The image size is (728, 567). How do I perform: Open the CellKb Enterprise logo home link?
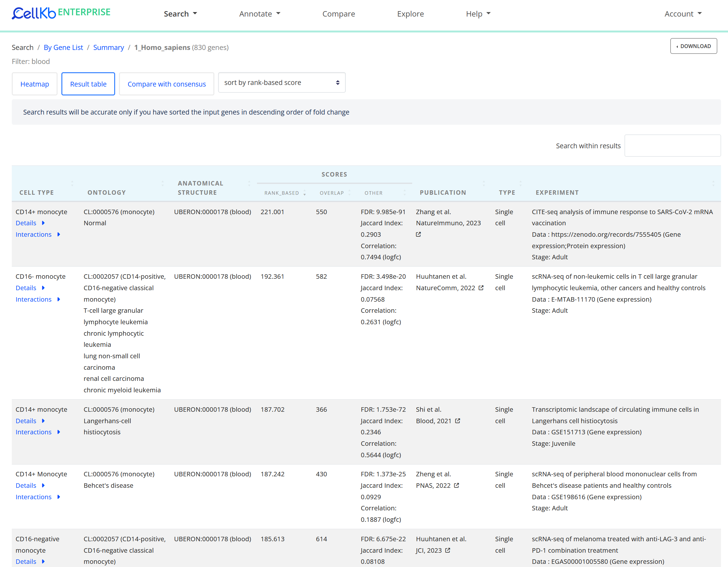click(61, 13)
